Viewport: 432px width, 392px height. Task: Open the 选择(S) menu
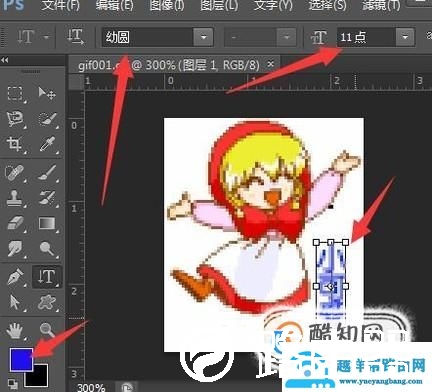(x=327, y=5)
